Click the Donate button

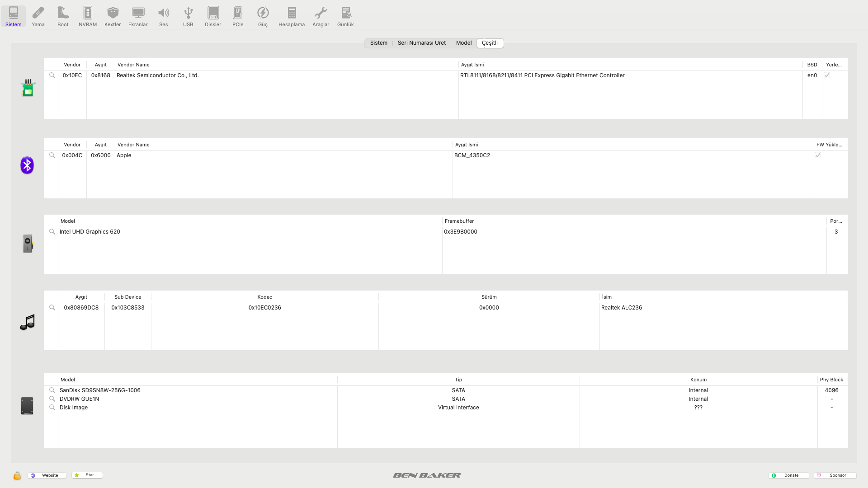pos(788,475)
